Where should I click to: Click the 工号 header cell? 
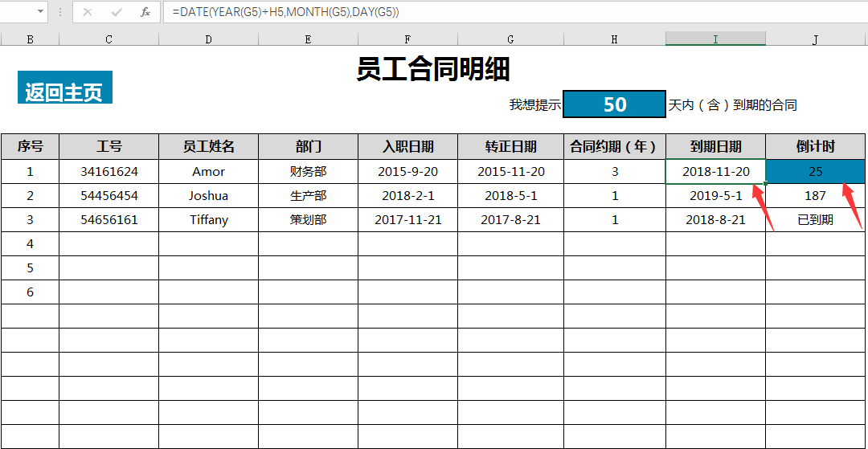(109, 146)
